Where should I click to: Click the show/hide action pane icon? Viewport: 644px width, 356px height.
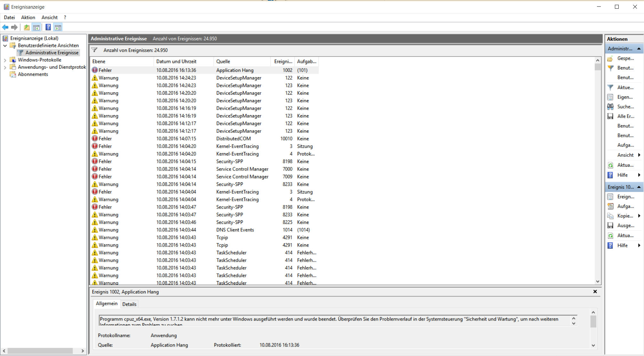pos(58,28)
